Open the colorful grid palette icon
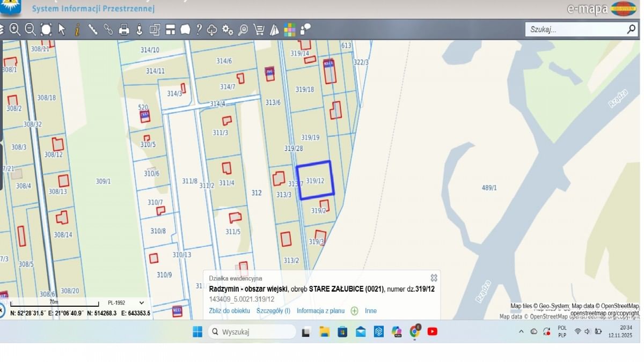The width and height of the screenshot is (644, 362). (290, 29)
